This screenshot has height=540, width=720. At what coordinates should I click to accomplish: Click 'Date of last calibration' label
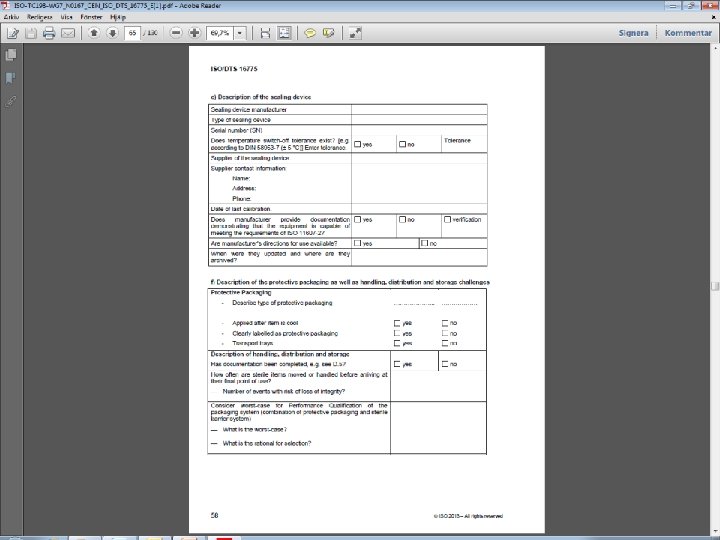[240, 209]
